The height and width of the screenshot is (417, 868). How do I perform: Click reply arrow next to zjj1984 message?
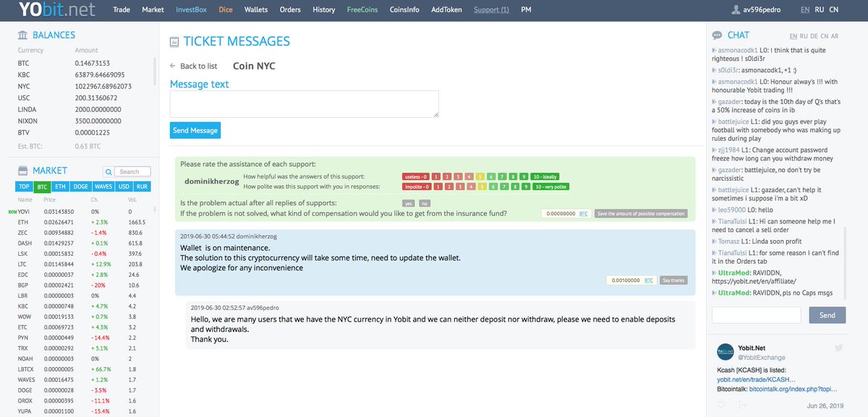coord(713,150)
